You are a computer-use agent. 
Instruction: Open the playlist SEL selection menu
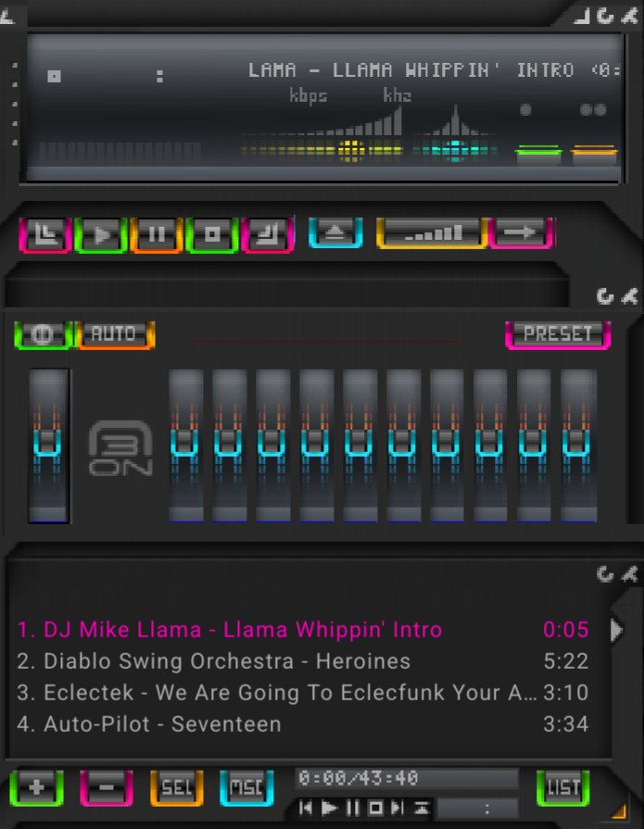(x=177, y=787)
